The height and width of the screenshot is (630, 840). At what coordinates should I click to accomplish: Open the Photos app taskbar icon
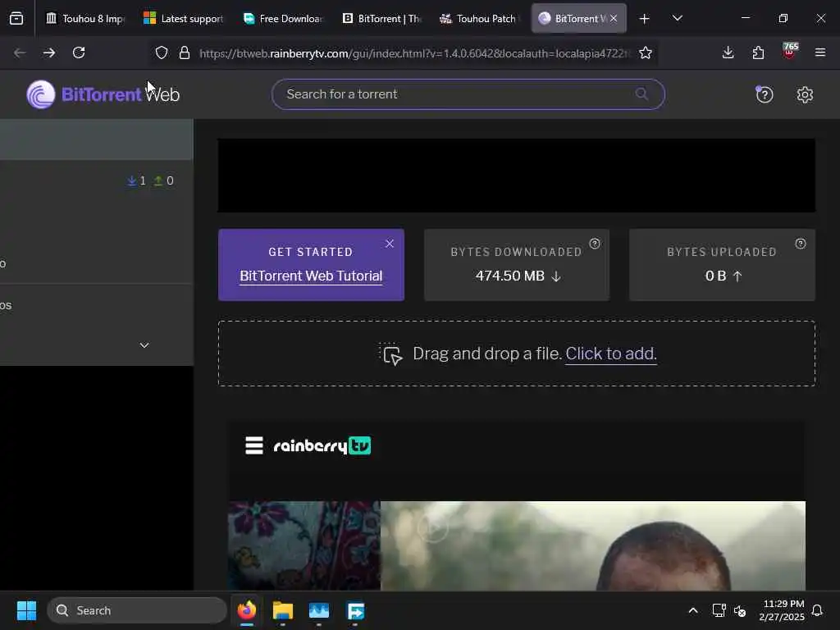click(x=319, y=610)
